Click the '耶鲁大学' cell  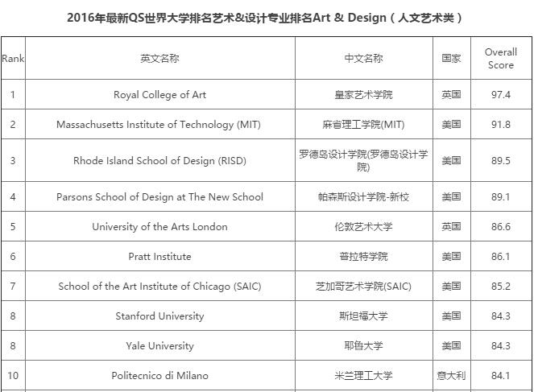pos(363,346)
